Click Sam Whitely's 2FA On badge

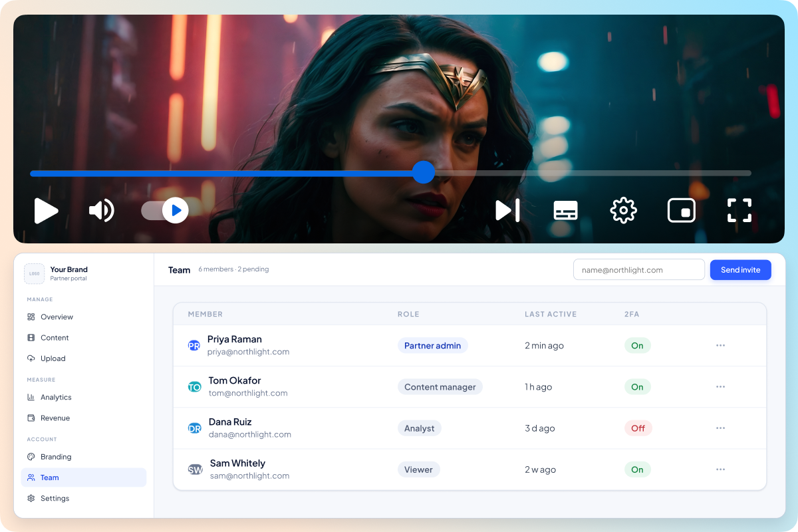pyautogui.click(x=637, y=469)
